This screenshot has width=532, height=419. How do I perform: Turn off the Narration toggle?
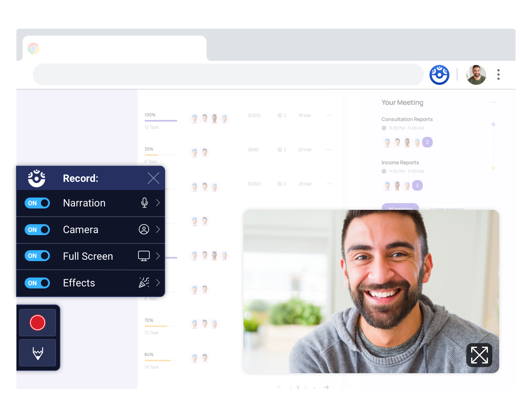(37, 203)
